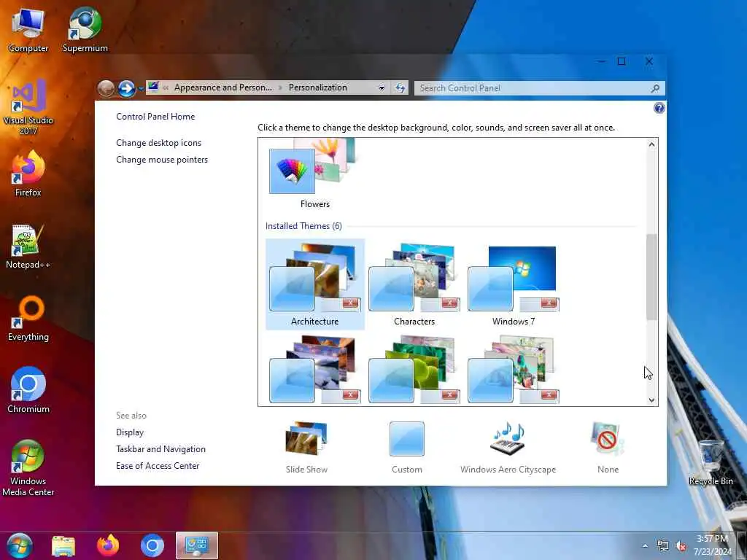The image size is (747, 560).
Task: Open Windows Aero Cityscape sounds settings
Action: pyautogui.click(x=508, y=447)
